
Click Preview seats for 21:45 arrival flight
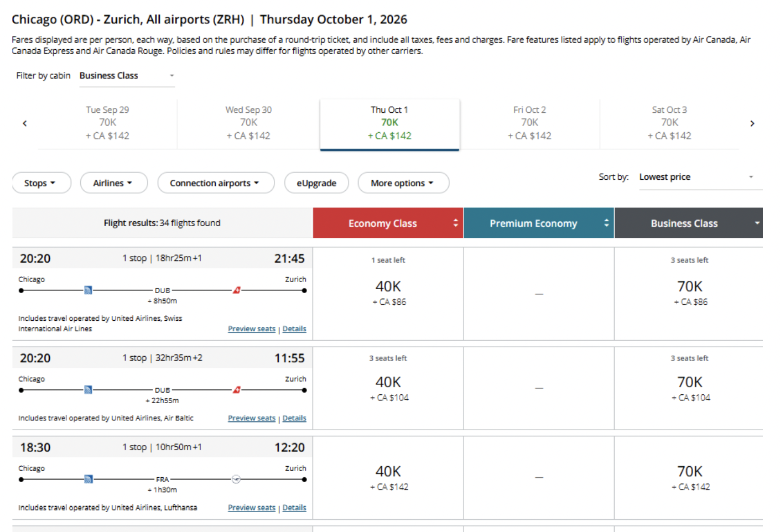tap(251, 329)
